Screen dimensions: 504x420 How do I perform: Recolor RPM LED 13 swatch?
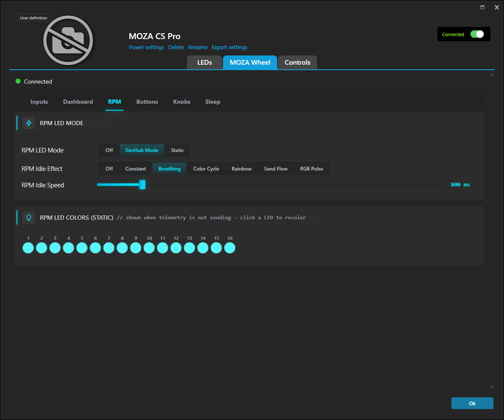(x=189, y=248)
